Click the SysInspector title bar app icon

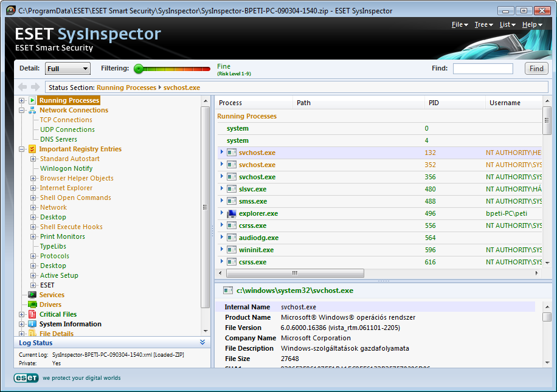point(11,10)
